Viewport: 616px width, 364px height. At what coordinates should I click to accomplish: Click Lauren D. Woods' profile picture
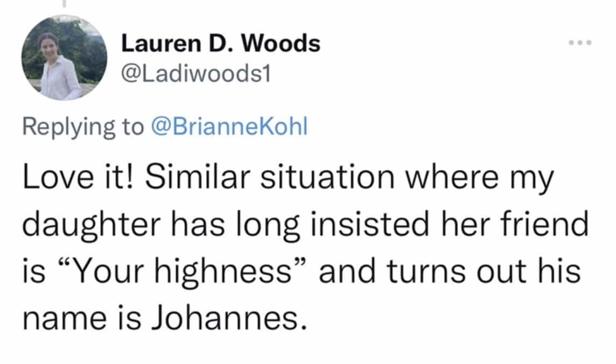coord(64,58)
